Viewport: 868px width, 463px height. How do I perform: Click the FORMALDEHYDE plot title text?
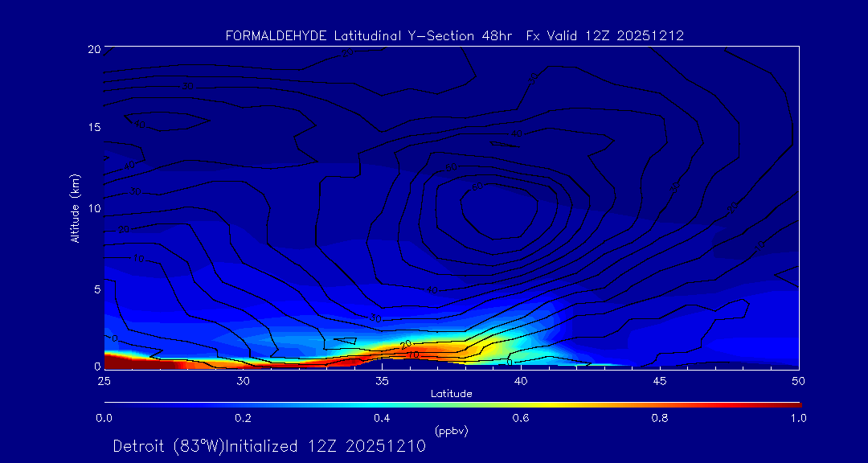pyautogui.click(x=454, y=35)
